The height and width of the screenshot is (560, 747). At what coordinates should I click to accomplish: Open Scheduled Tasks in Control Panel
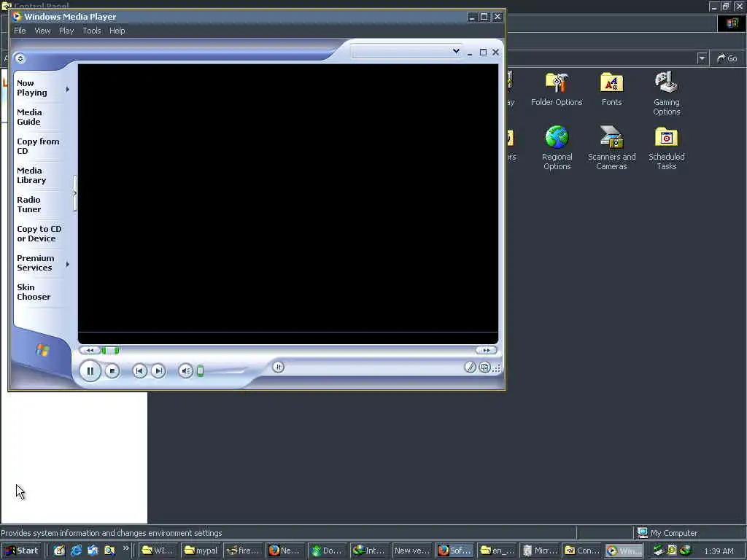point(667,147)
